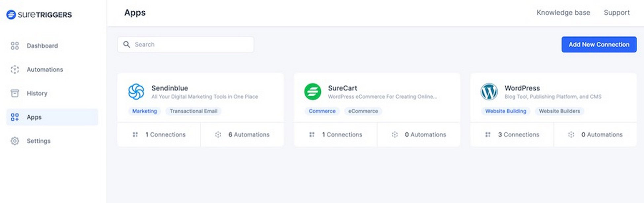Screen dimensions: 644x203
Task: Click the search magnifier icon
Action: coord(126,44)
